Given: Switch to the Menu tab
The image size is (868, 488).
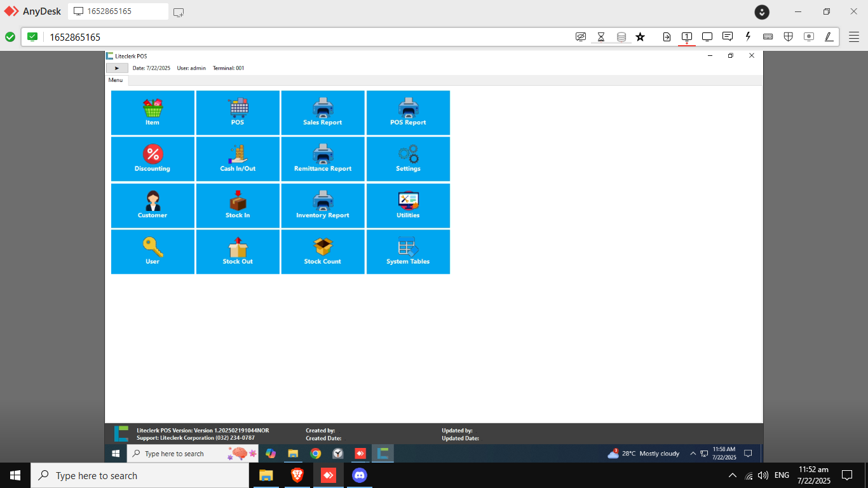Looking at the screenshot, I should [116, 81].
